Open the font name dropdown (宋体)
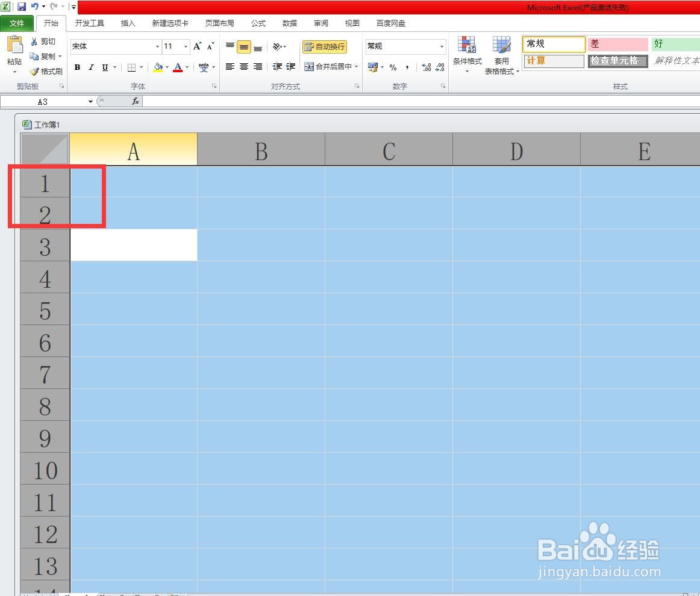The height and width of the screenshot is (596, 700). tap(157, 46)
